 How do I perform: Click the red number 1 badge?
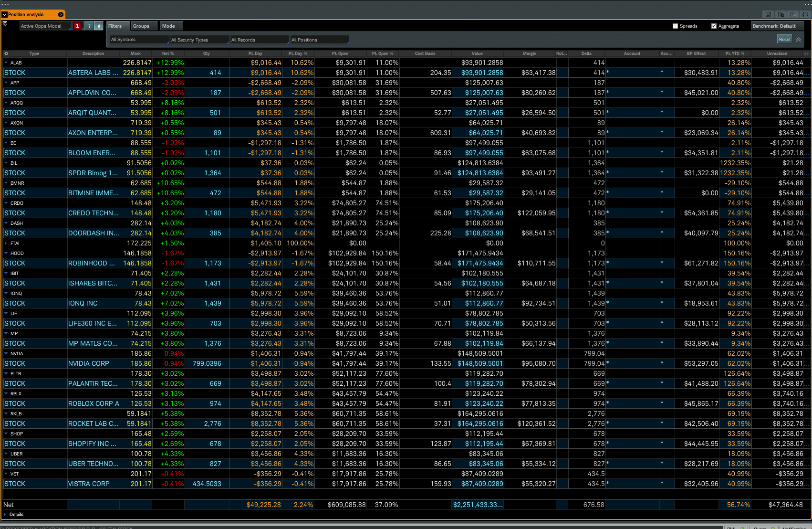pos(77,26)
